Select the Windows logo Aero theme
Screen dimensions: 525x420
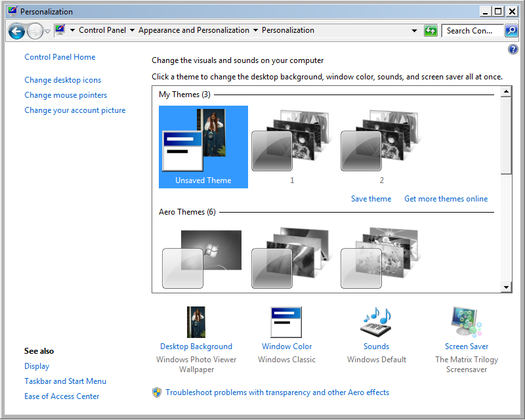[202, 259]
